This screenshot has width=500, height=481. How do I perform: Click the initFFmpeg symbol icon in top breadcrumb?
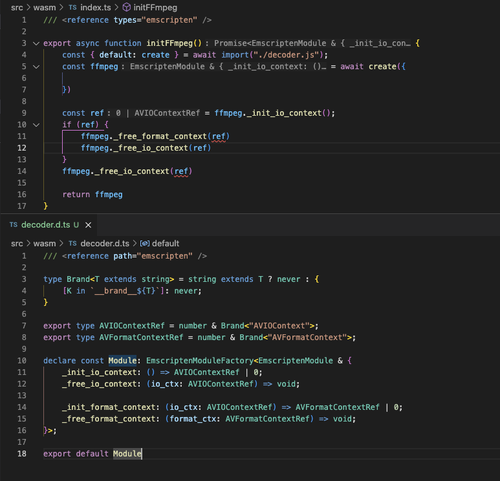tap(126, 7)
